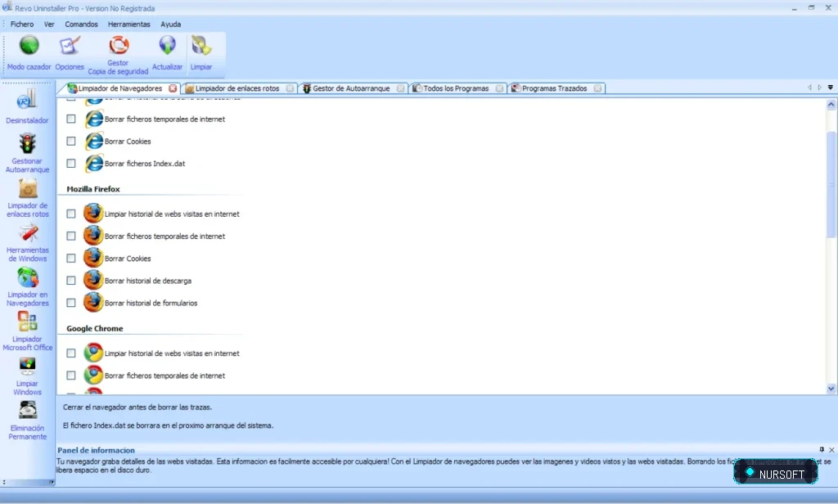Open Limpiar Windows sidebar tool
The width and height of the screenshot is (838, 504).
coord(27,377)
